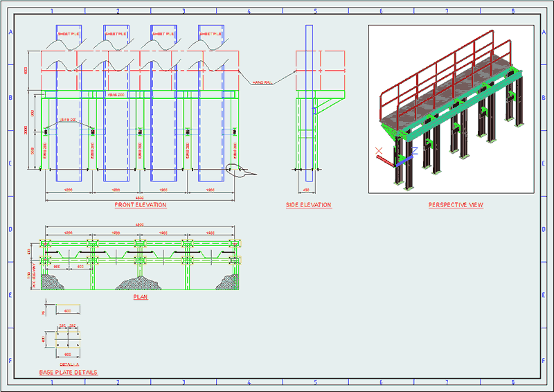Select the BASE PLATE DETAILS title

point(68,372)
